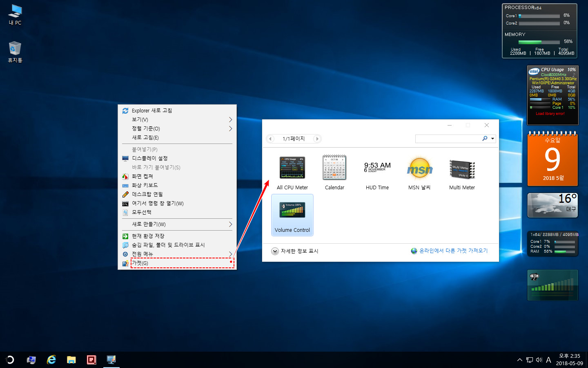Open 내 PC desktop icon
The height and width of the screenshot is (368, 588).
(x=15, y=15)
